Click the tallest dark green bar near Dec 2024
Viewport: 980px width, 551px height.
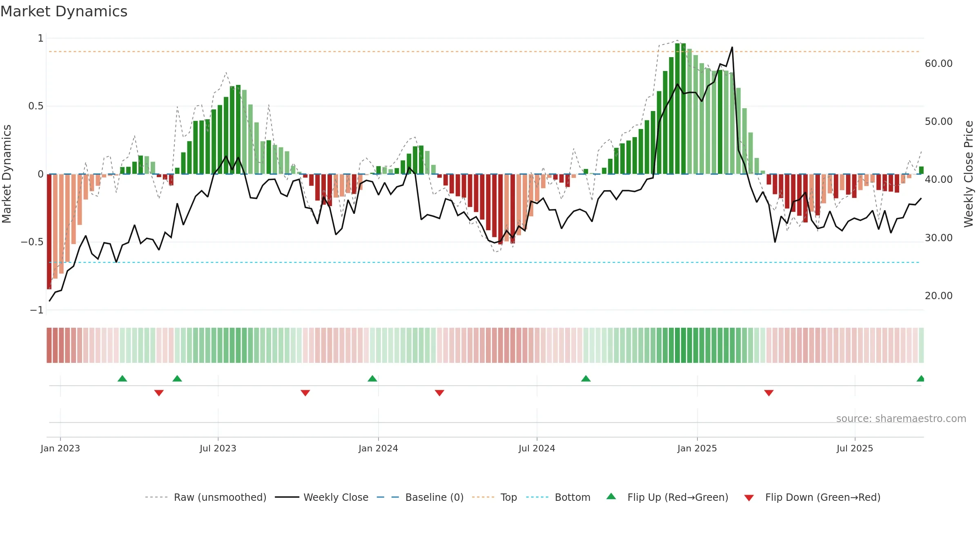[677, 109]
